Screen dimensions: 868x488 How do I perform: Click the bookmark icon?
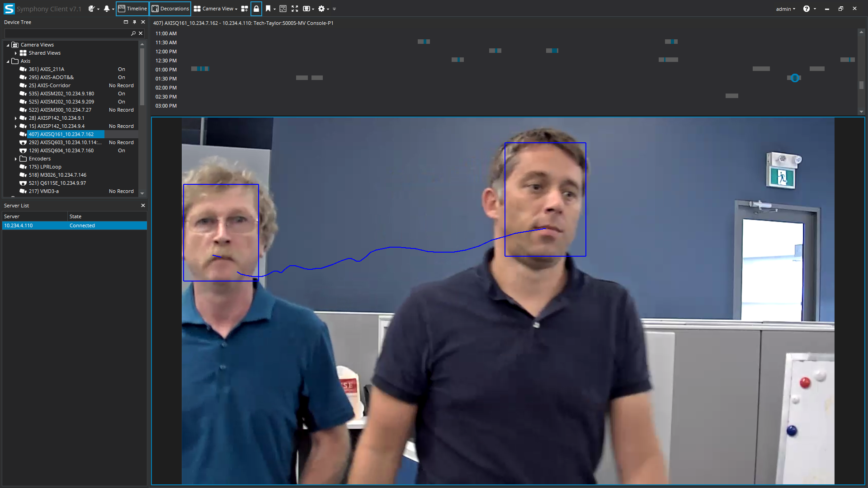pos(268,9)
